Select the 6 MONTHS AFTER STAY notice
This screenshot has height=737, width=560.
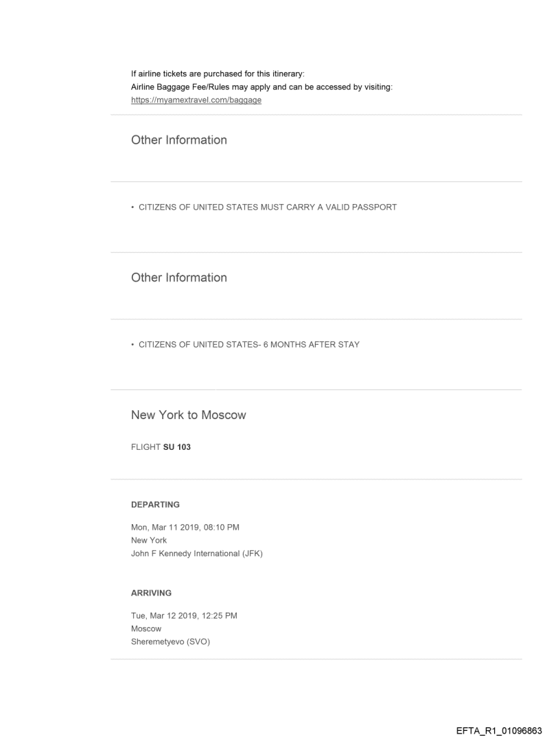coord(248,345)
